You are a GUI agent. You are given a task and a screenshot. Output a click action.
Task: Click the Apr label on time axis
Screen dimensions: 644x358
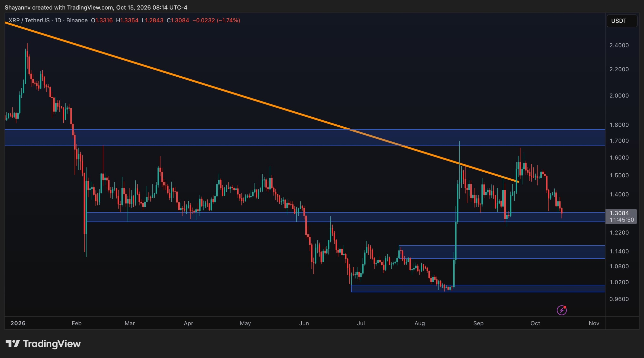pos(188,323)
